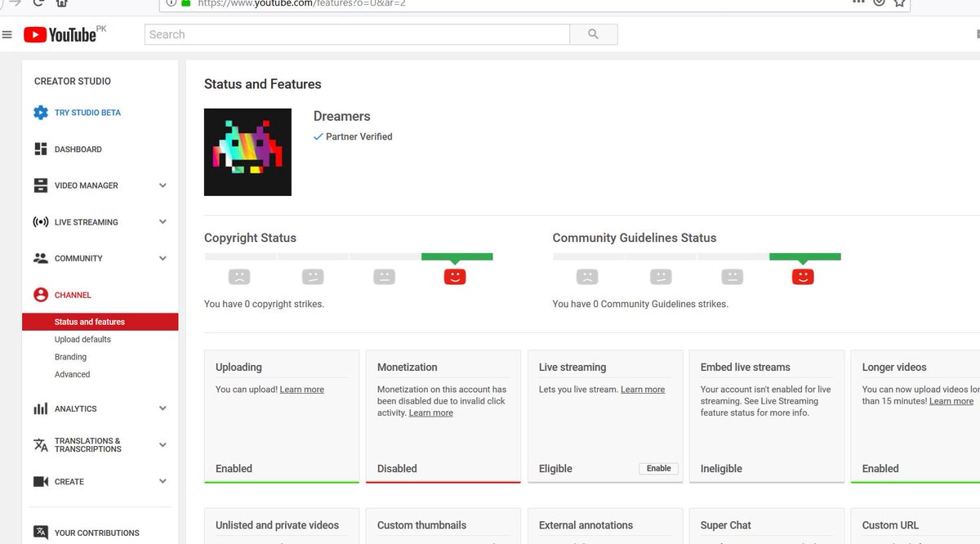
Task: Open Upload defaults submenu item
Action: (x=82, y=339)
